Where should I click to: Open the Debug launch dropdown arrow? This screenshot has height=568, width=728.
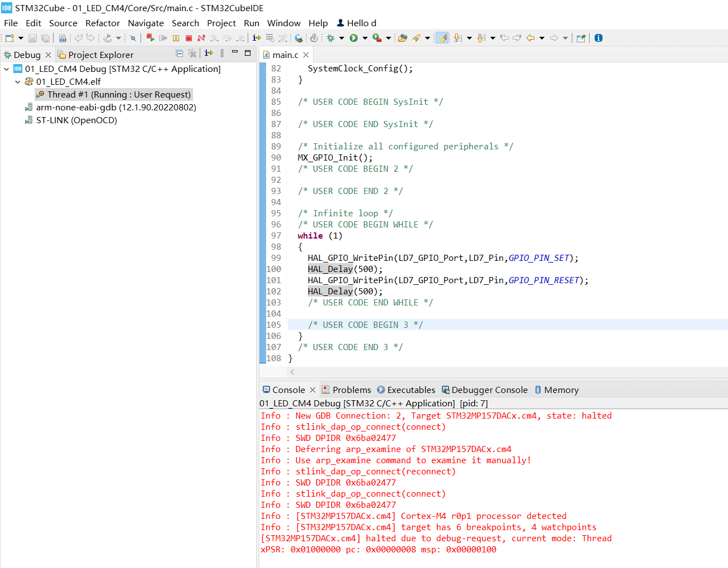click(x=341, y=38)
